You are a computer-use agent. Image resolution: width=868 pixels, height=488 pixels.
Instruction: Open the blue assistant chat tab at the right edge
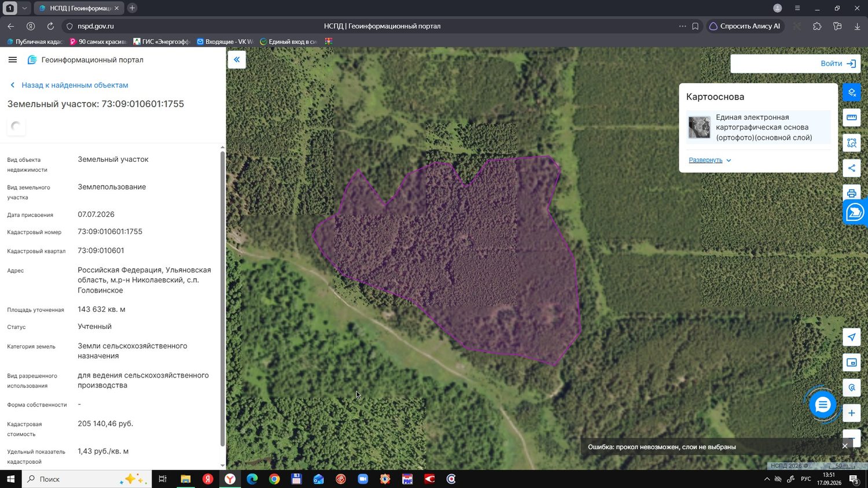tap(855, 212)
